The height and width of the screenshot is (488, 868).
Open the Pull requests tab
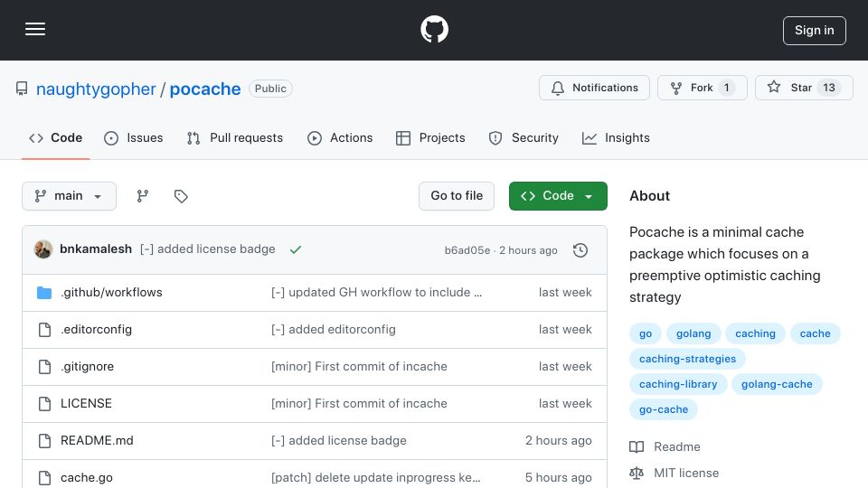tap(235, 137)
